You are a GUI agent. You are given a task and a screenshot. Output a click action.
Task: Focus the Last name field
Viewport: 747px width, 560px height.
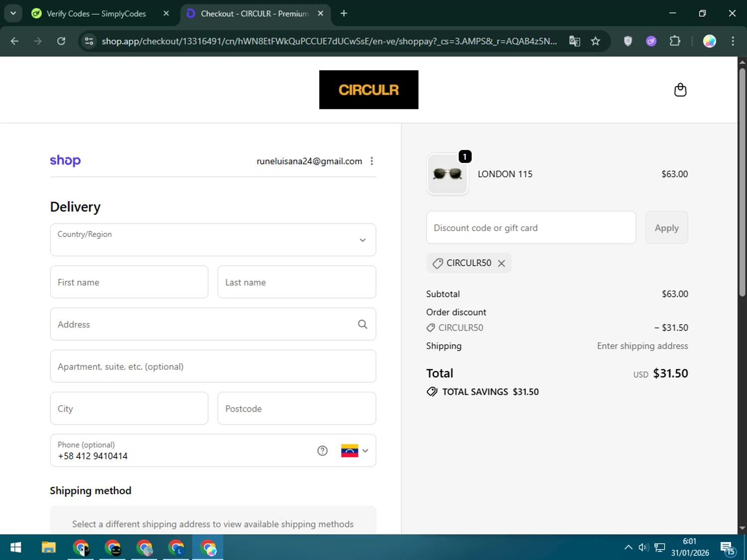(x=297, y=282)
